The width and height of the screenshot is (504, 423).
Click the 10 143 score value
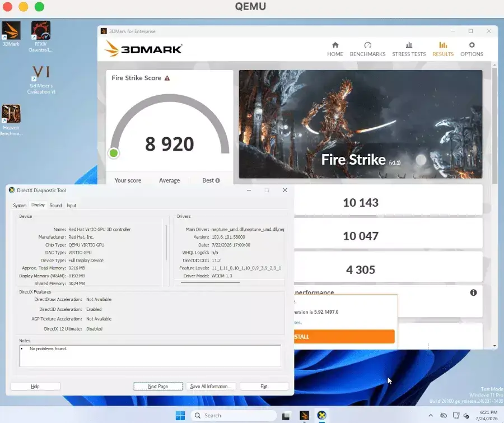point(361,203)
